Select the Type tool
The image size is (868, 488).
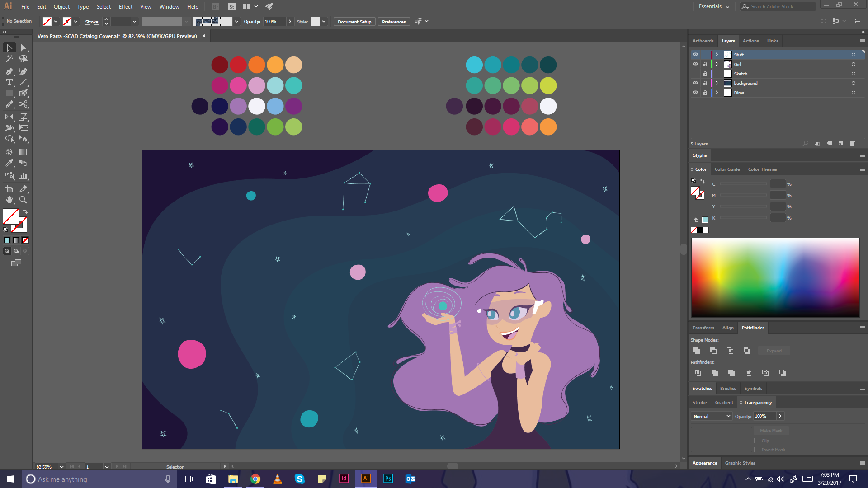tap(9, 82)
